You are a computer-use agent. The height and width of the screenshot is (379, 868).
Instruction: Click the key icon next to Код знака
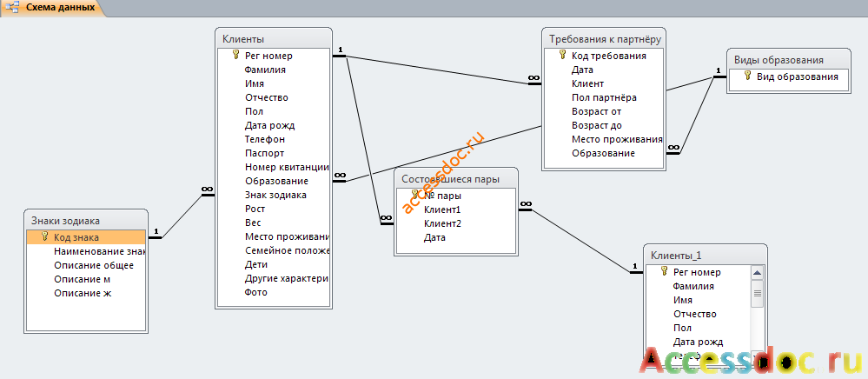tap(45, 236)
